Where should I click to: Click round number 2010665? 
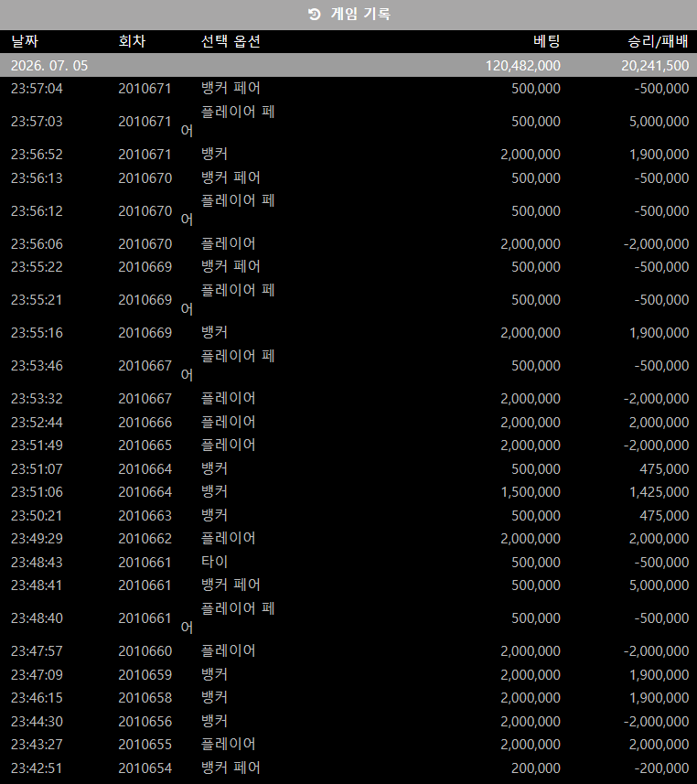[x=145, y=446]
